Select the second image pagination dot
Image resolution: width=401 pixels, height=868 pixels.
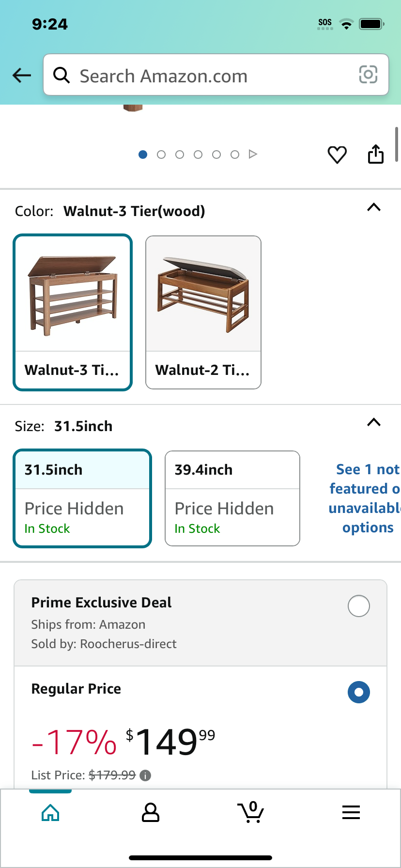point(161,155)
